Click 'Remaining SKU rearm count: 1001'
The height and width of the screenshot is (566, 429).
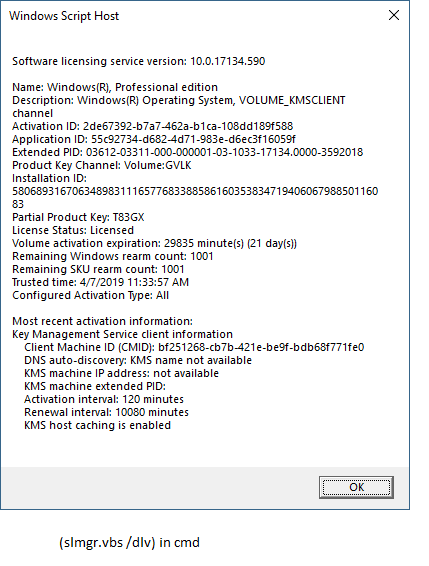click(98, 269)
